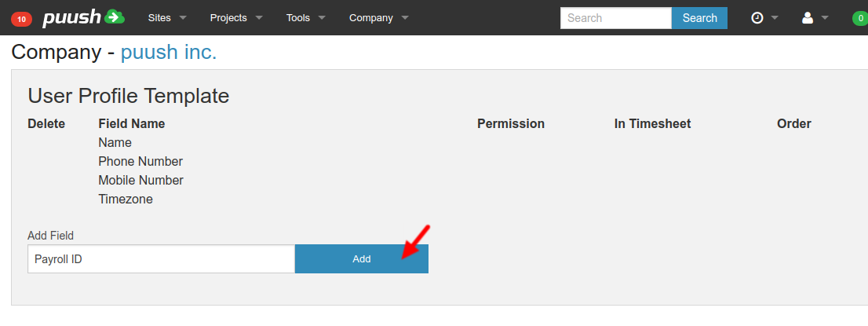Select the Phone Number field entry

(x=140, y=162)
